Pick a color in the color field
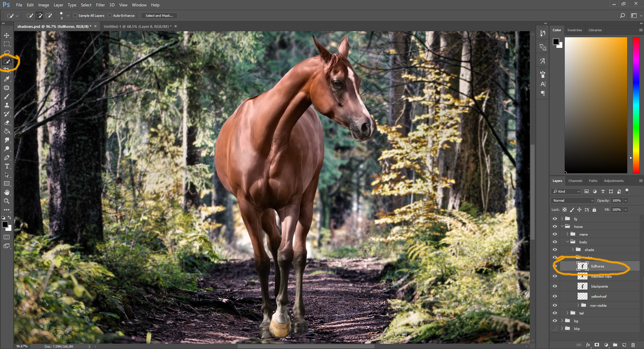Viewport: 644px width, 349px height. [596, 105]
